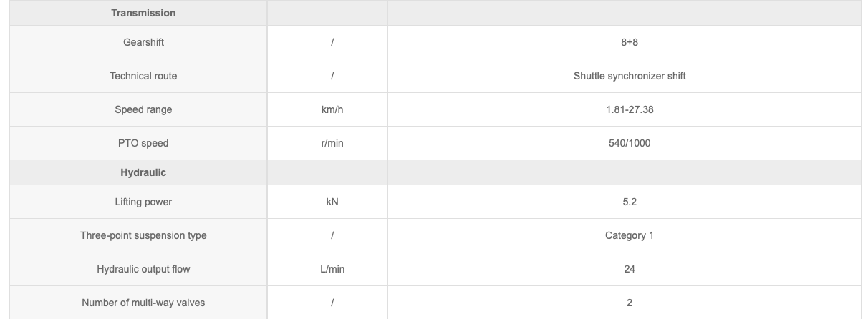Click the Hydraulic output flow label
This screenshot has width=868, height=319.
(143, 269)
